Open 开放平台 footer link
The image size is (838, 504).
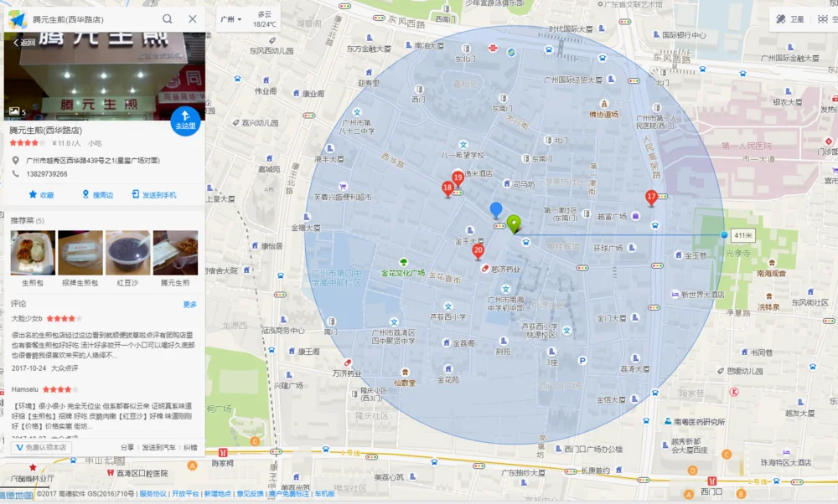point(185,494)
